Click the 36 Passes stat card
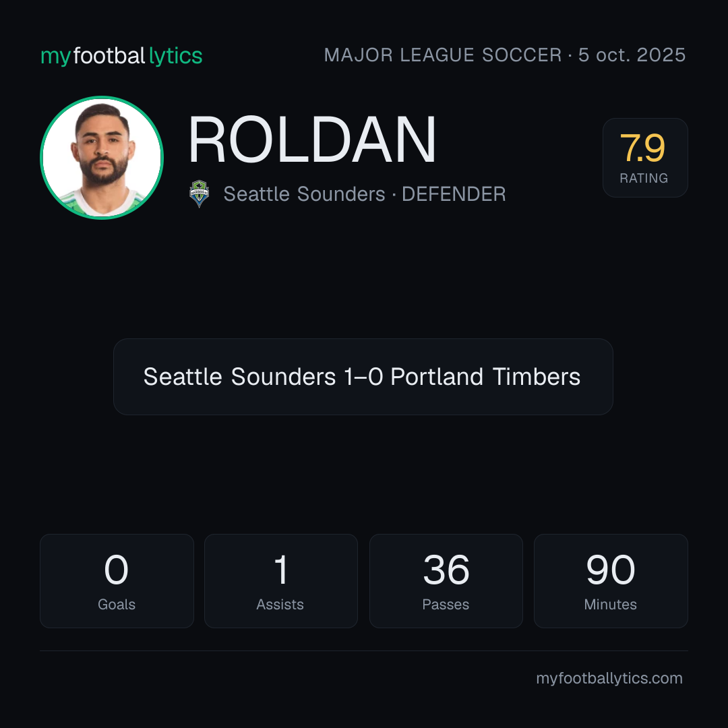Image resolution: width=728 pixels, height=728 pixels. (x=446, y=581)
